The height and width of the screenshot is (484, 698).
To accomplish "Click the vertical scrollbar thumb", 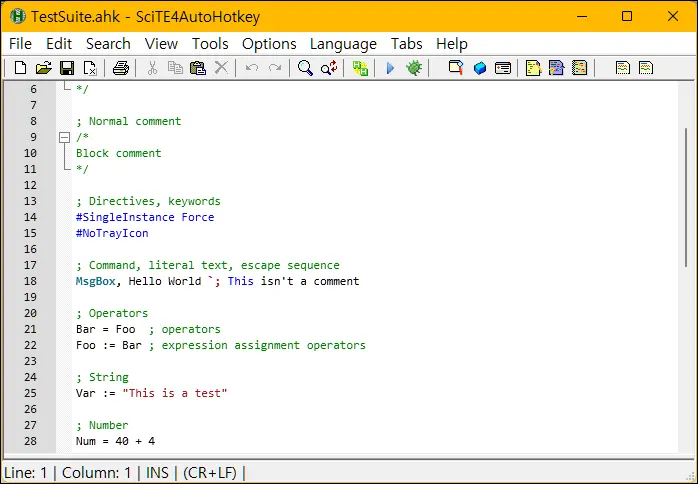I will click(x=687, y=197).
